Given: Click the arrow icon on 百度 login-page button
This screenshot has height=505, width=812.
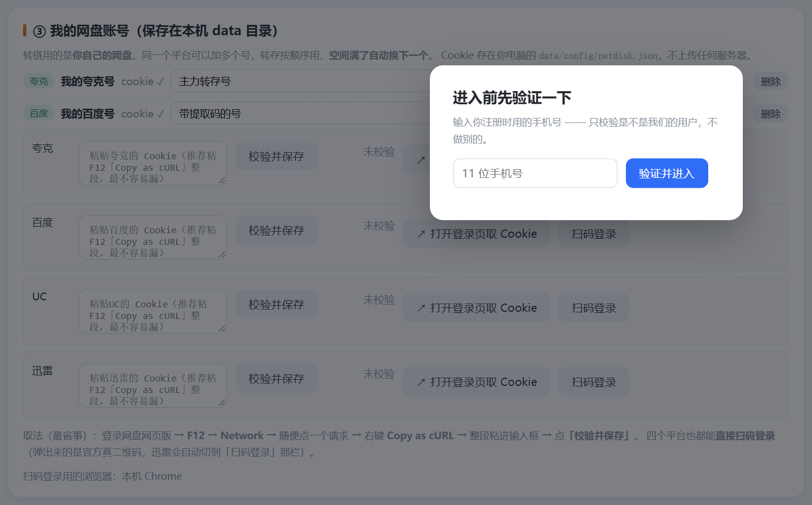Looking at the screenshot, I should [421, 234].
